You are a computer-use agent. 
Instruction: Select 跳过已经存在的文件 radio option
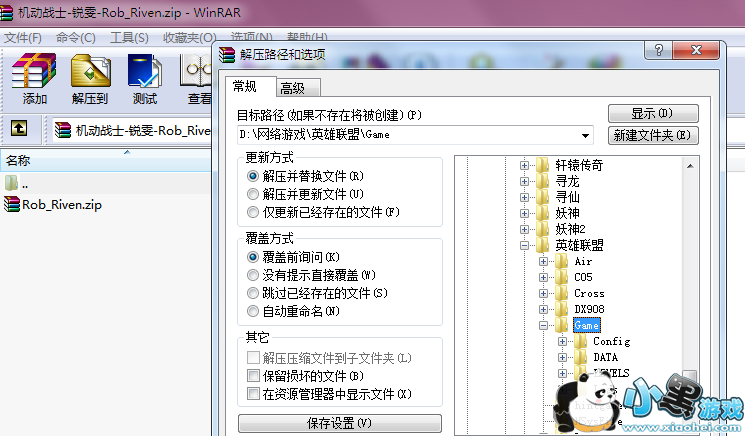click(x=253, y=293)
